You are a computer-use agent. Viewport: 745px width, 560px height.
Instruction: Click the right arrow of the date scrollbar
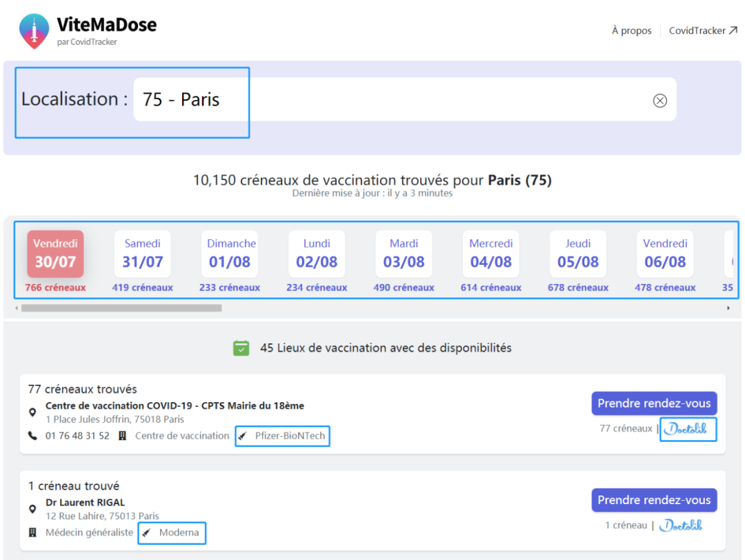pyautogui.click(x=728, y=308)
